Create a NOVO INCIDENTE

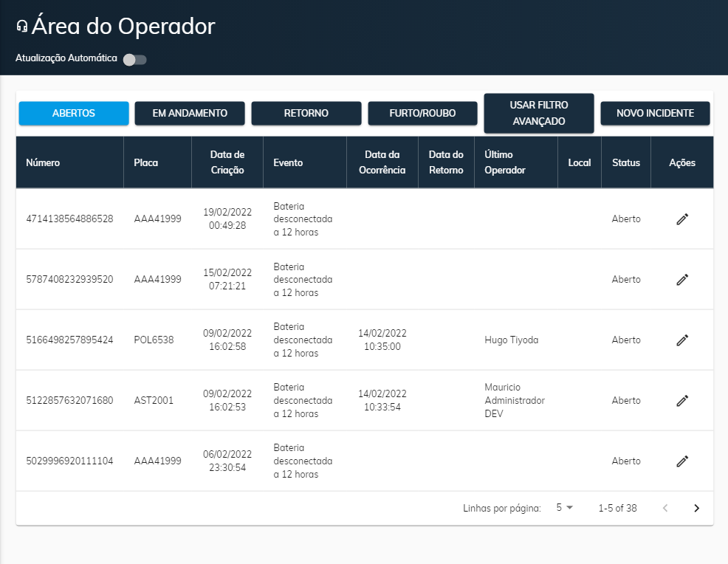click(655, 113)
